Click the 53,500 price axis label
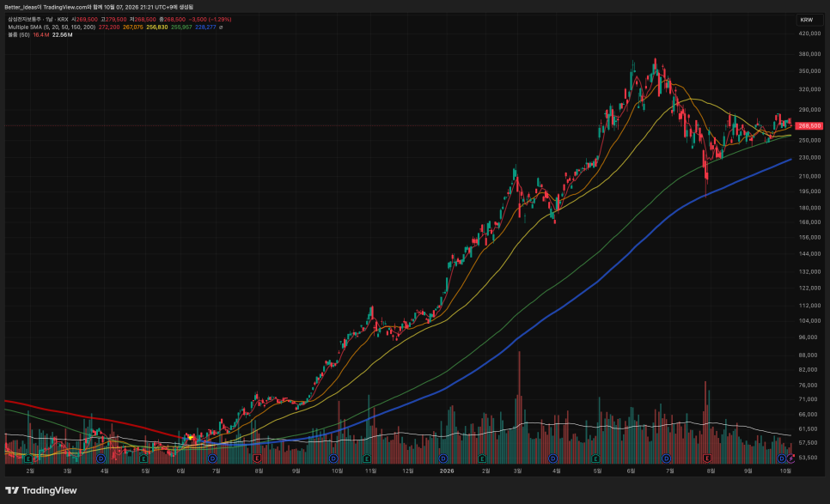 809,458
